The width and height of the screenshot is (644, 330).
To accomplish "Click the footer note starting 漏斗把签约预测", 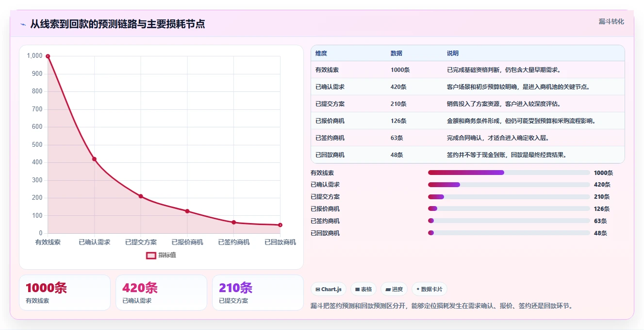I will click(x=442, y=306).
